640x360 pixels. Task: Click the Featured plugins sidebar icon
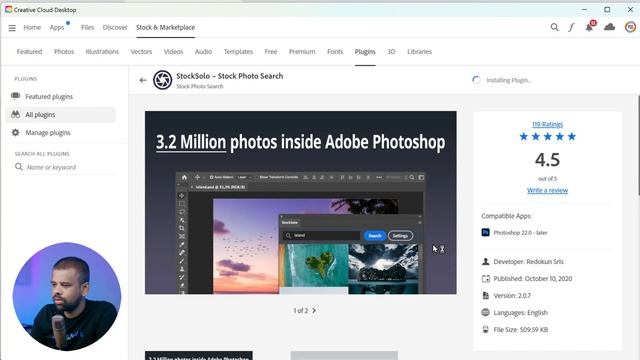coord(16,96)
